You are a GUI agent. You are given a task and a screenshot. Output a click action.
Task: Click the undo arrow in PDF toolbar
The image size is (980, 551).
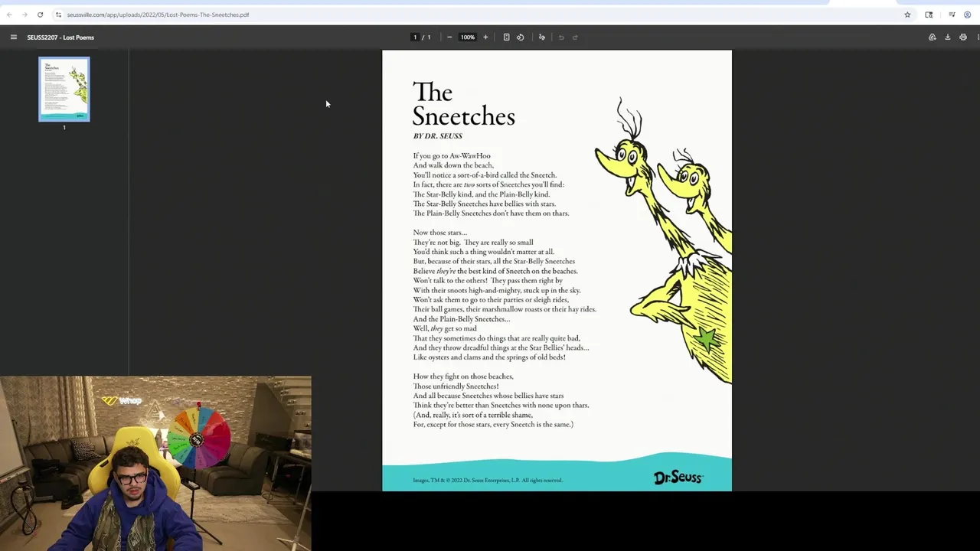[x=561, y=37]
